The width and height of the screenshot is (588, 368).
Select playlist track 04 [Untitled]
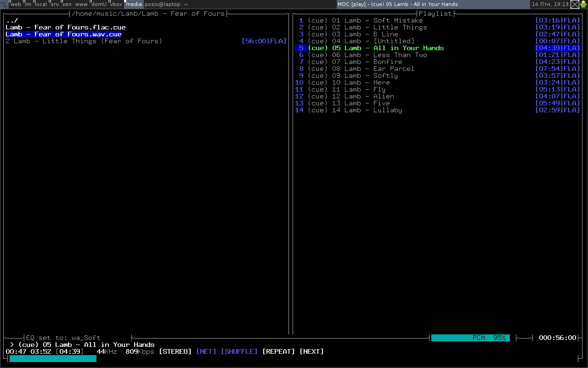coord(437,41)
